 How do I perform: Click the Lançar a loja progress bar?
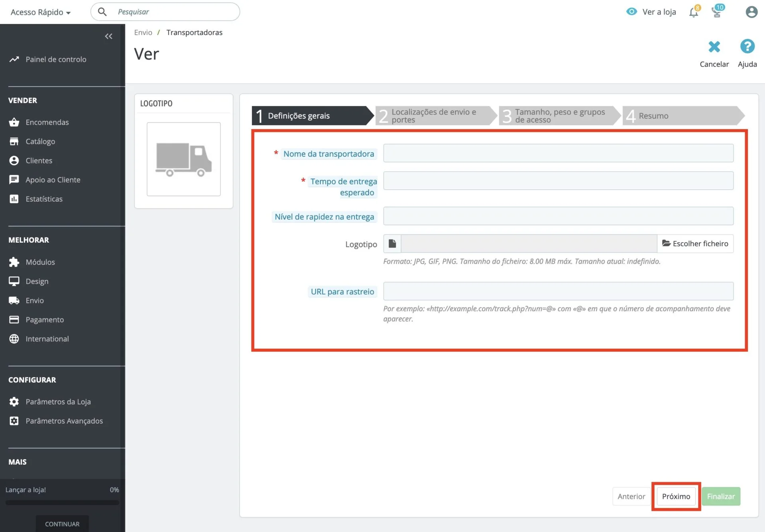62,503
